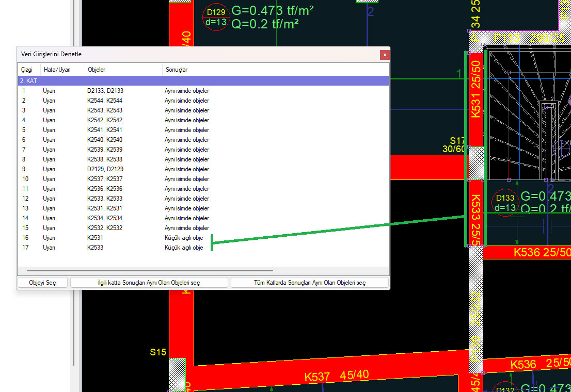
Task: Click the S15 column label
Action: 158,352
